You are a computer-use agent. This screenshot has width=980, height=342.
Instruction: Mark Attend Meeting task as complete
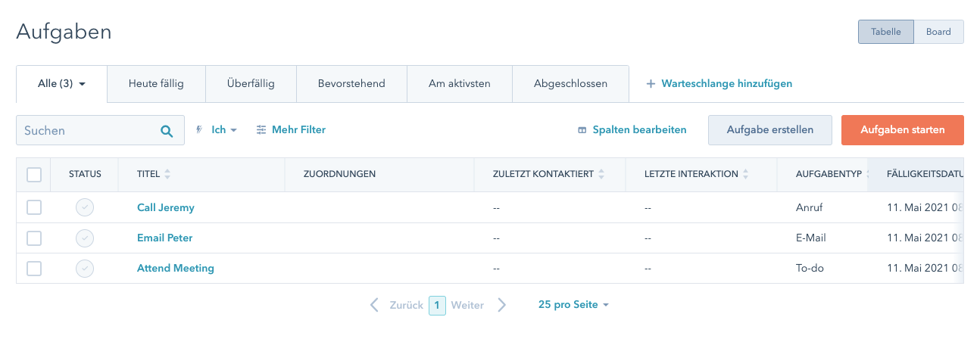[x=85, y=268]
